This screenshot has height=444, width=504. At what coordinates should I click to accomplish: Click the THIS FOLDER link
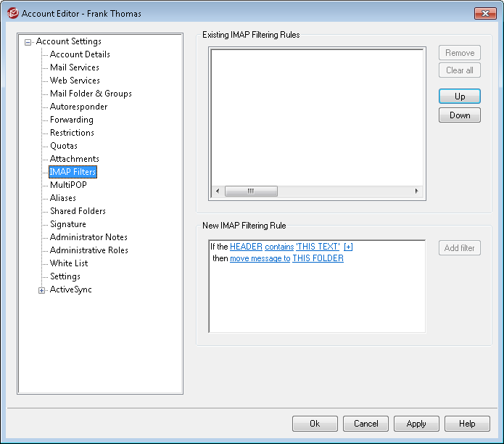pos(318,258)
